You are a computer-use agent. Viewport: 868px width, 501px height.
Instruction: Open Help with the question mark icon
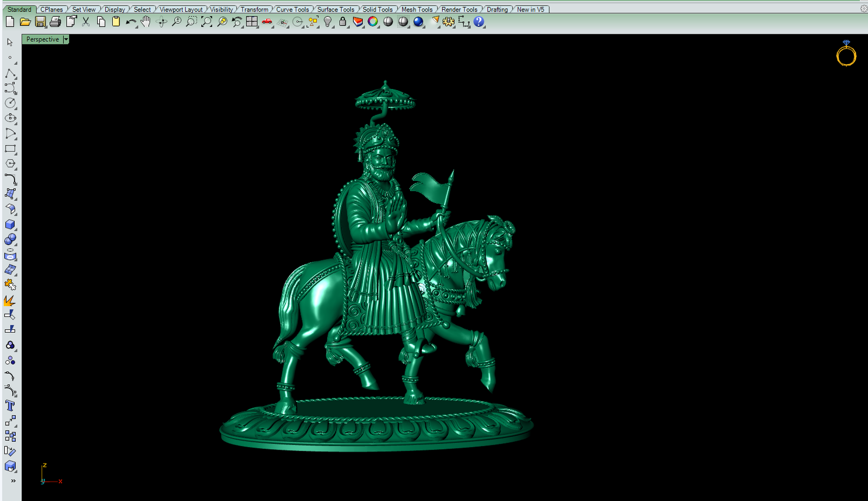tap(478, 22)
